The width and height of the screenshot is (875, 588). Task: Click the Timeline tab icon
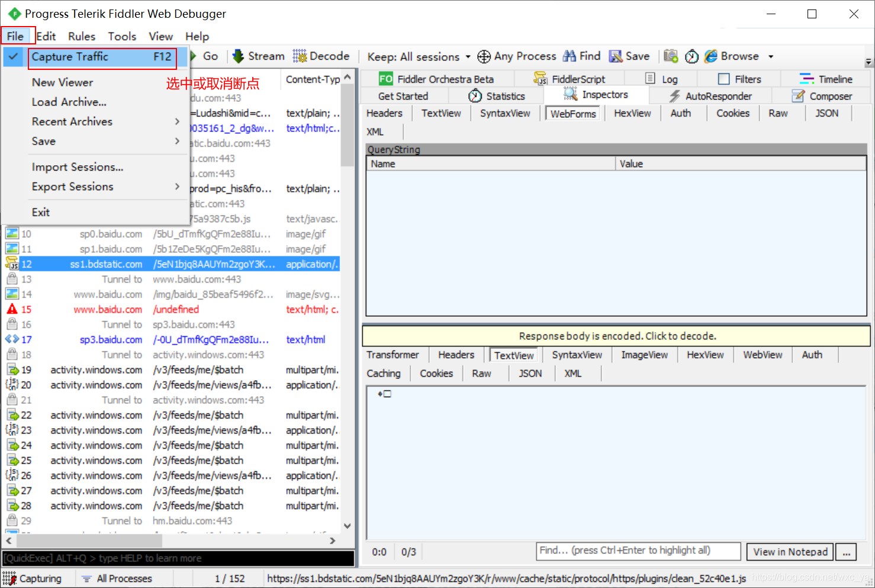click(807, 79)
